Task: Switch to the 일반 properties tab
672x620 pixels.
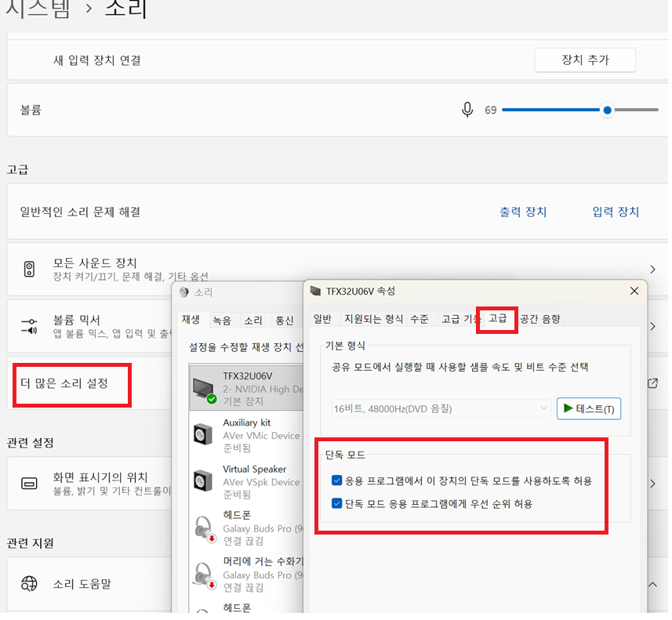Action: pos(324,321)
